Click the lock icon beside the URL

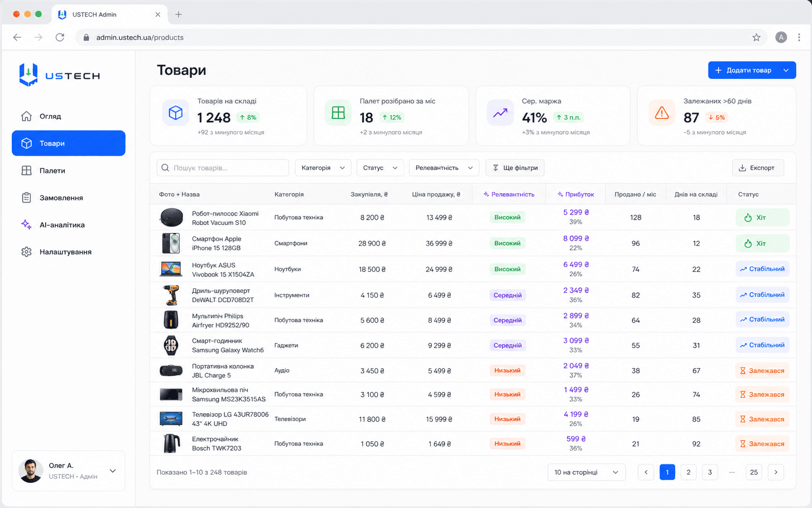(86, 37)
